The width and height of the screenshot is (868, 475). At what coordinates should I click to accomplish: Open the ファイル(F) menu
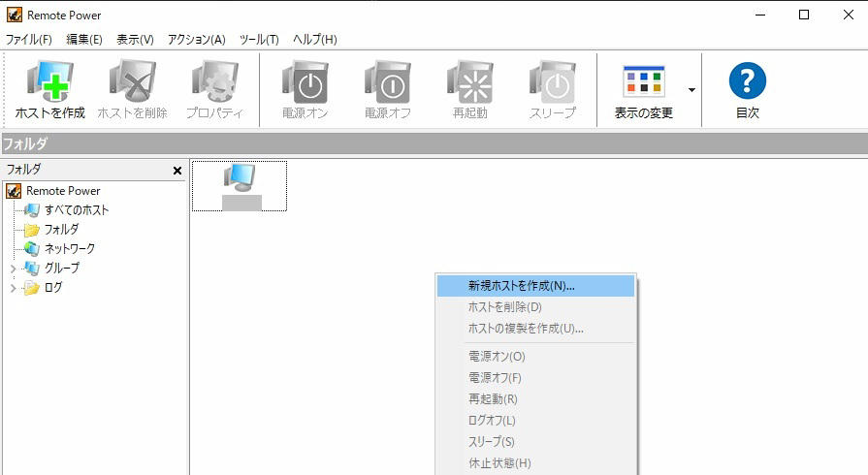(x=29, y=40)
